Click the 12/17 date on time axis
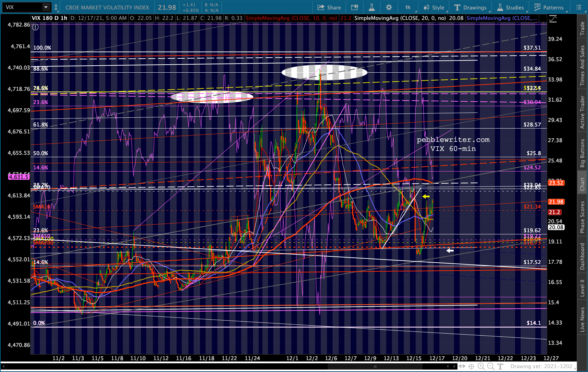 coord(437,358)
